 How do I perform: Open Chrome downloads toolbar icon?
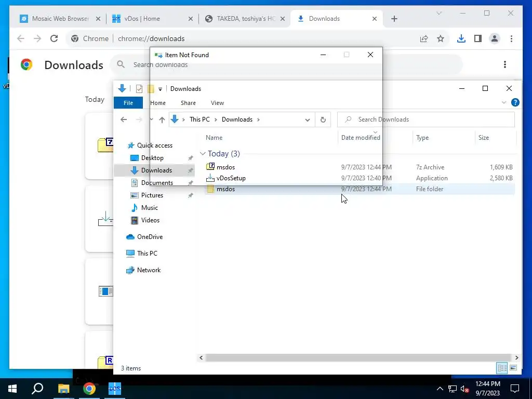pos(461,38)
